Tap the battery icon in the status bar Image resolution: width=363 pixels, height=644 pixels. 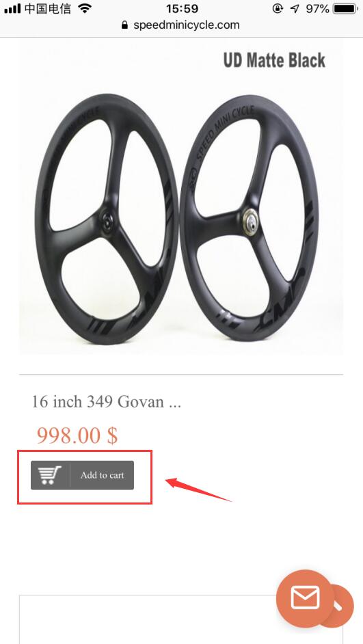click(347, 9)
